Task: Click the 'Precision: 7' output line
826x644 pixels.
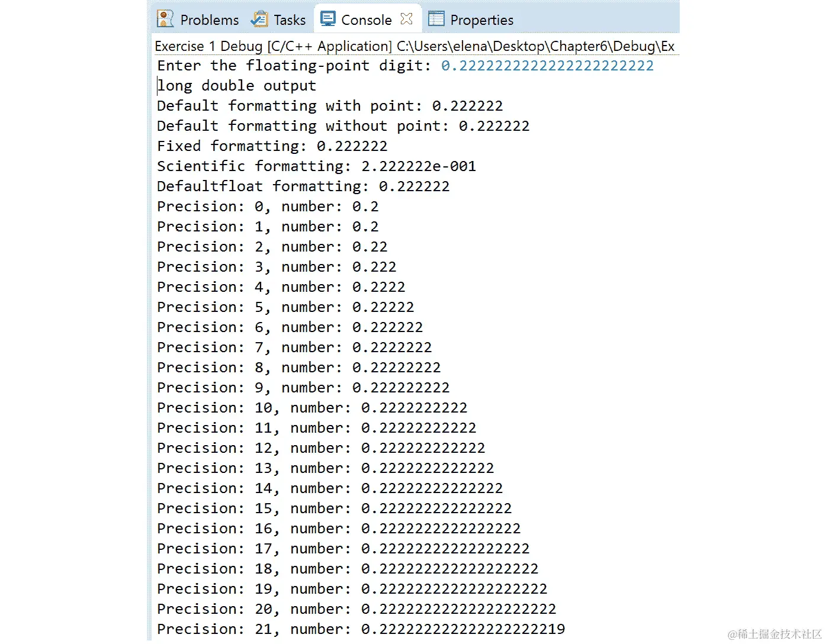Action: [x=294, y=347]
